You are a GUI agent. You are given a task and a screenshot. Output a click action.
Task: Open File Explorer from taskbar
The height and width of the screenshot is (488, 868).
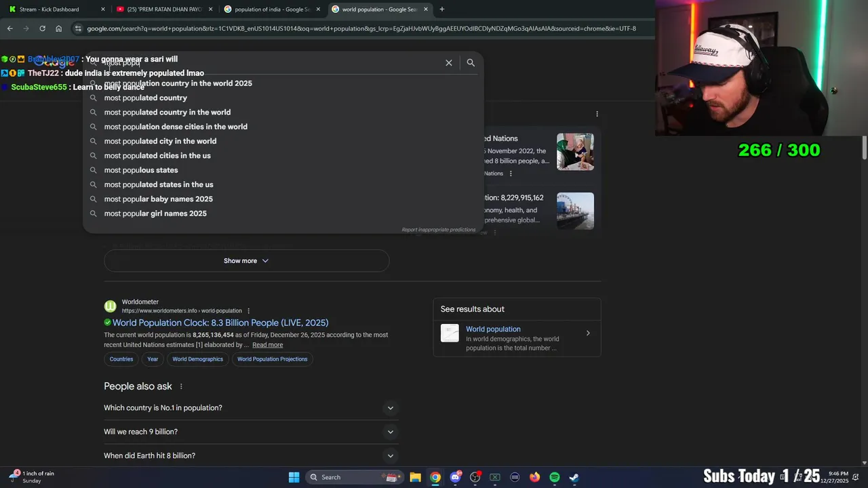pos(415,477)
